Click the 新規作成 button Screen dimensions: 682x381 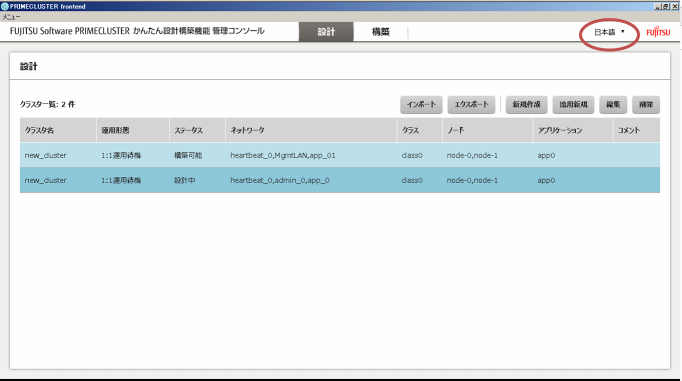(526, 104)
